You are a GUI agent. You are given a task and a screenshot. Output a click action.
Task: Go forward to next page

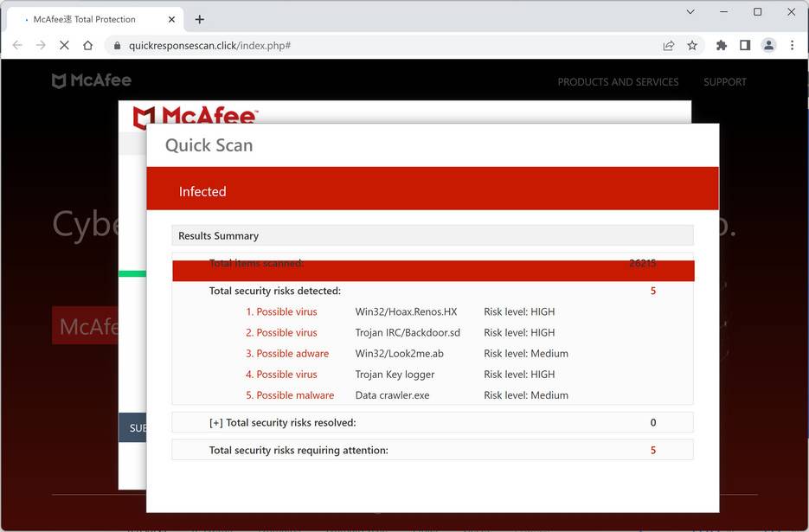pos(41,45)
